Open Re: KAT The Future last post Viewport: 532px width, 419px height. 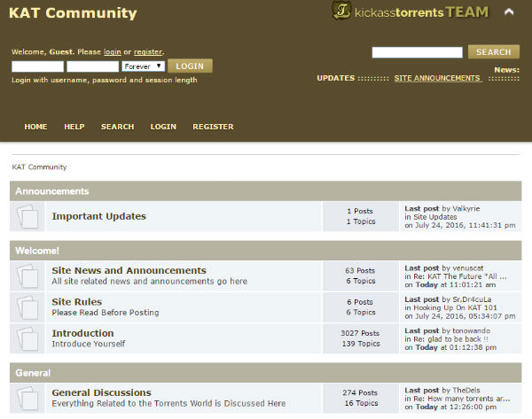point(460,276)
